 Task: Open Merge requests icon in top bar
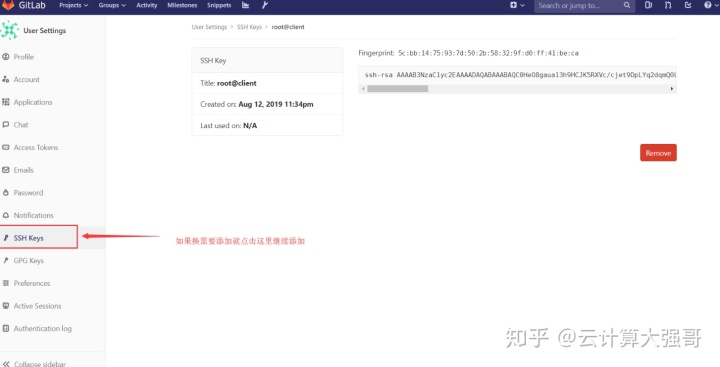coord(668,5)
